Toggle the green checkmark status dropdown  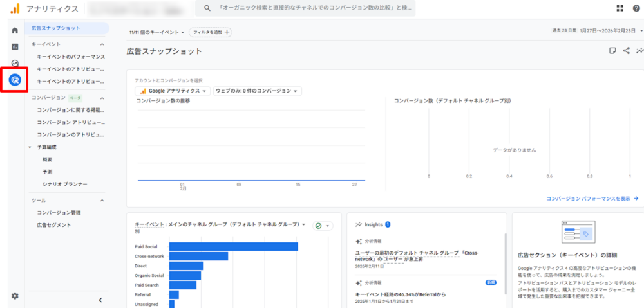(x=323, y=226)
